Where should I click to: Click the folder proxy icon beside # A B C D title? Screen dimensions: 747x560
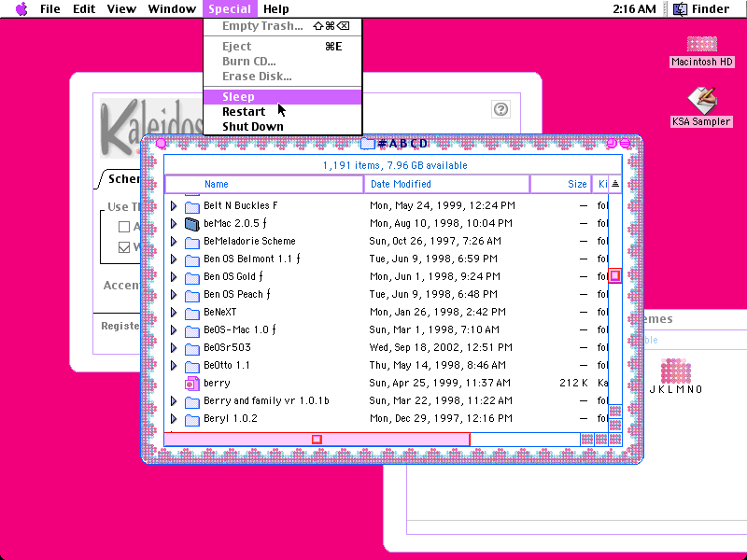tap(367, 144)
